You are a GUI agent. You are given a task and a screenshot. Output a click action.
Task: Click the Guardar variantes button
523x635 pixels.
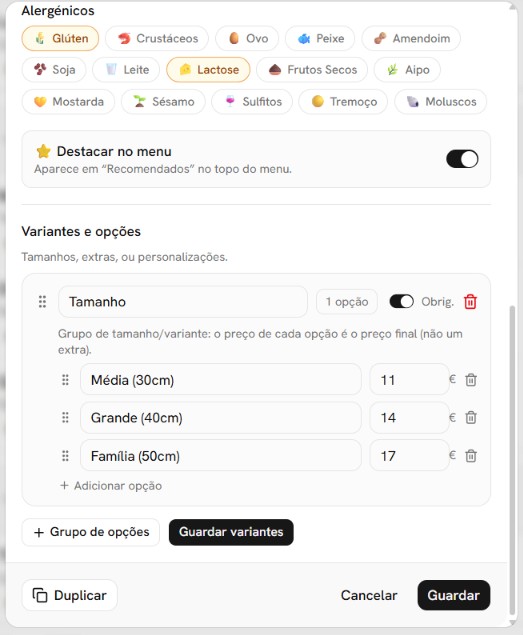coord(231,532)
